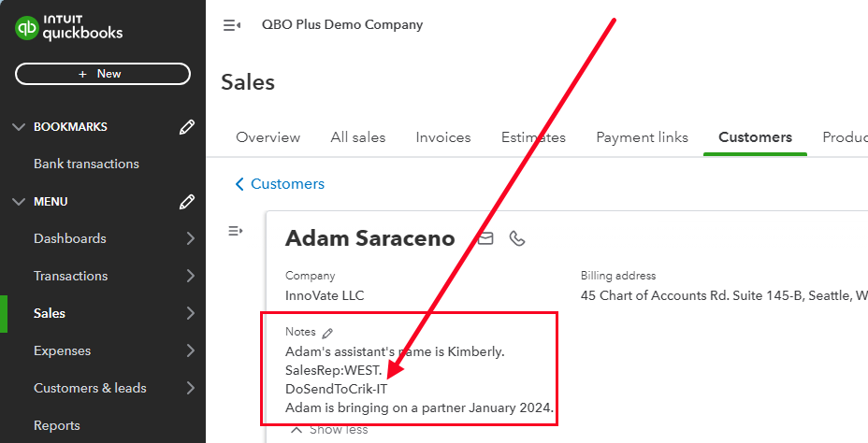868x443 pixels.
Task: Switch to the Invoices tab
Action: pos(443,137)
